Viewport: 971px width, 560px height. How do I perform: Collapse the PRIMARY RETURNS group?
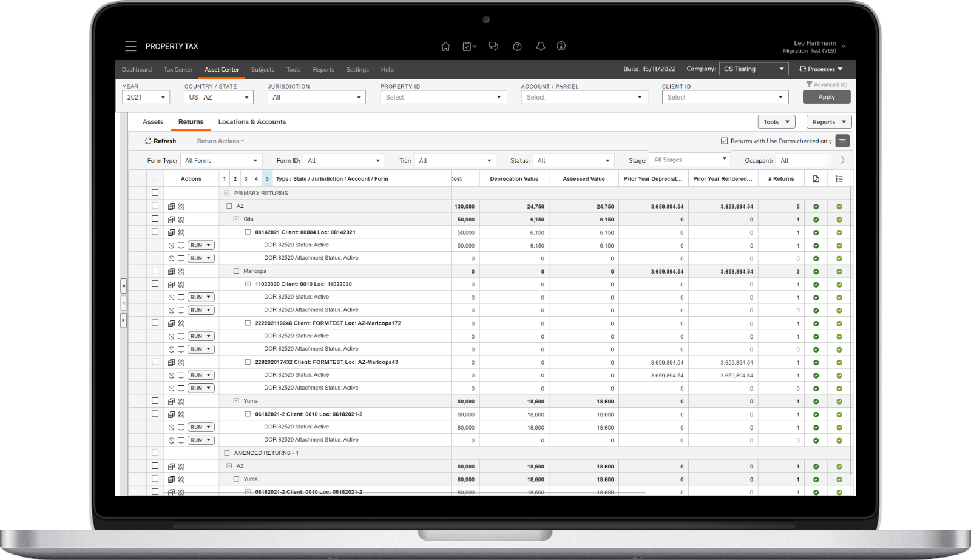coord(227,193)
